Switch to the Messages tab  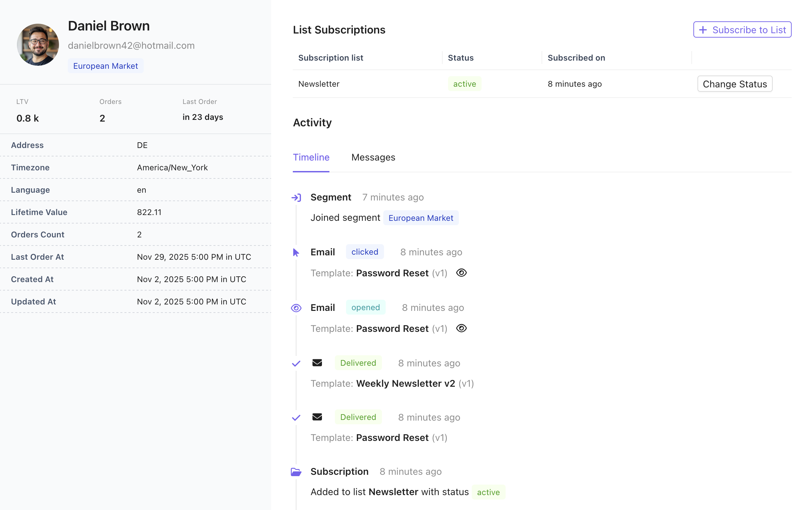click(x=373, y=157)
